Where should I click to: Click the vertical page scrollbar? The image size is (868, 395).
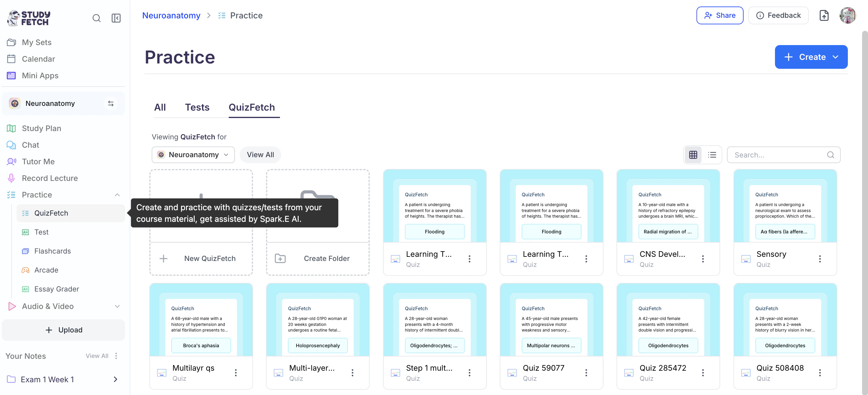pos(865,213)
